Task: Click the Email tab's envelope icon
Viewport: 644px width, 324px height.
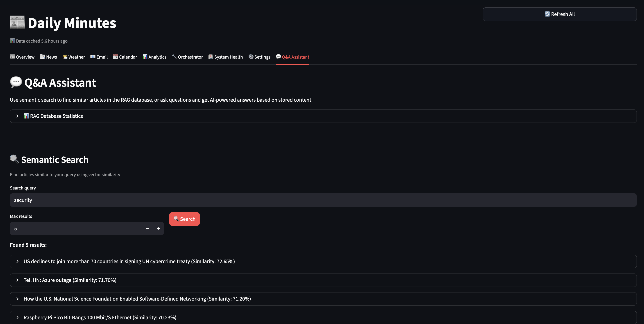Action: 93,57
